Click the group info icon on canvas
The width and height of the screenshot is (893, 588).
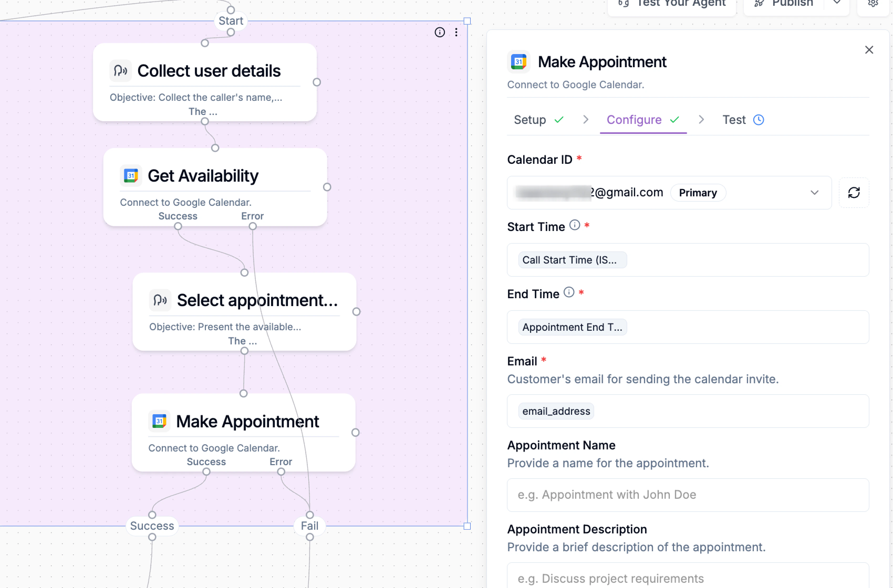(x=439, y=32)
